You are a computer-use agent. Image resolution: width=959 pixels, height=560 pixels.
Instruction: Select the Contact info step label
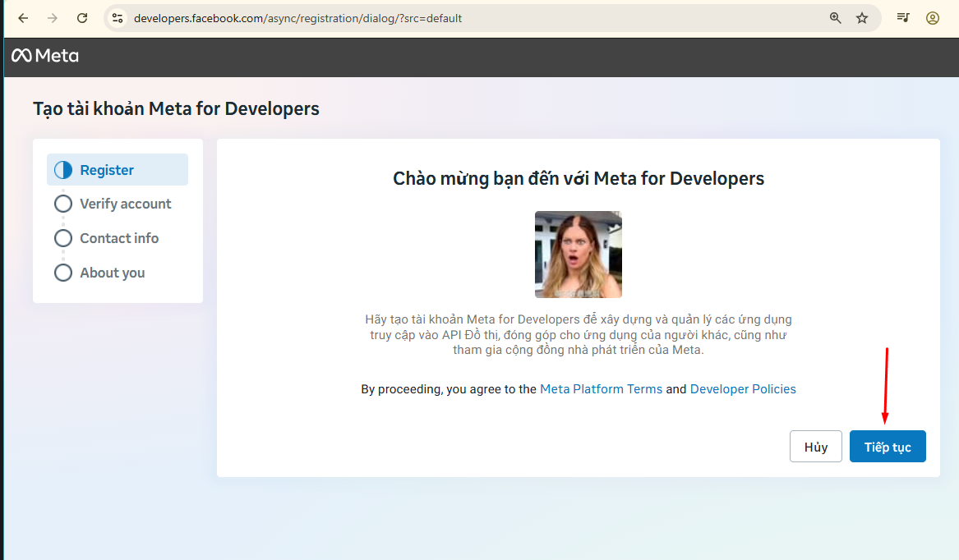click(119, 238)
